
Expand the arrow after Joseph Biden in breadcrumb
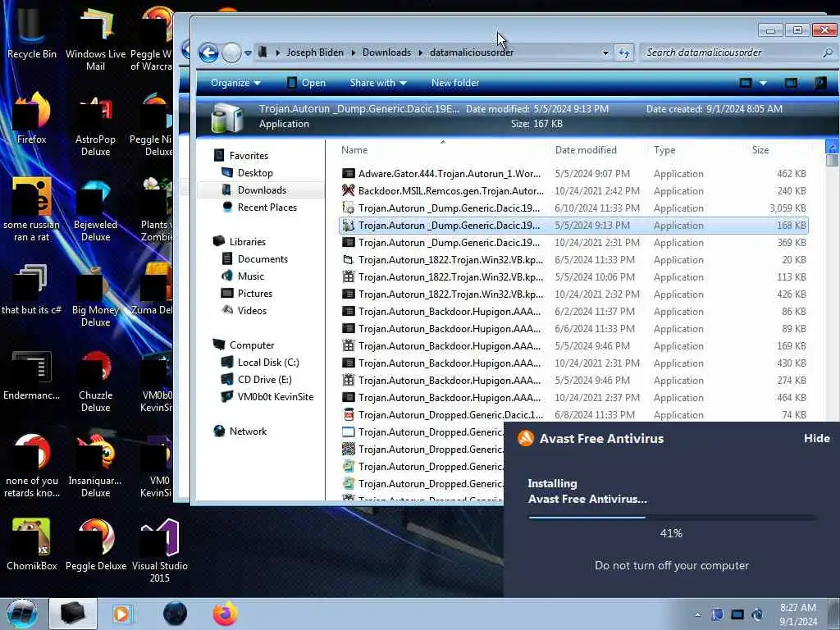(353, 52)
